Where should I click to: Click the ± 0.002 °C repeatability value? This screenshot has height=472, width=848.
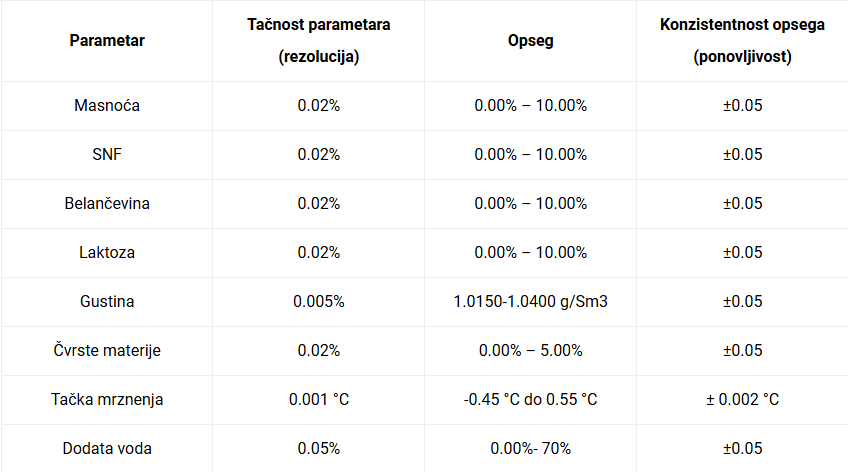coord(742,400)
